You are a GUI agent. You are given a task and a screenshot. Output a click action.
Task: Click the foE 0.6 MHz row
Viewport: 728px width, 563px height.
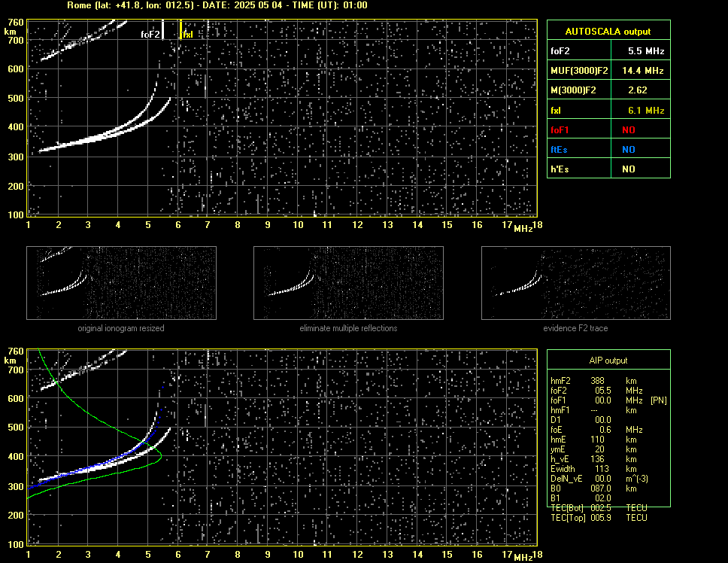[596, 430]
